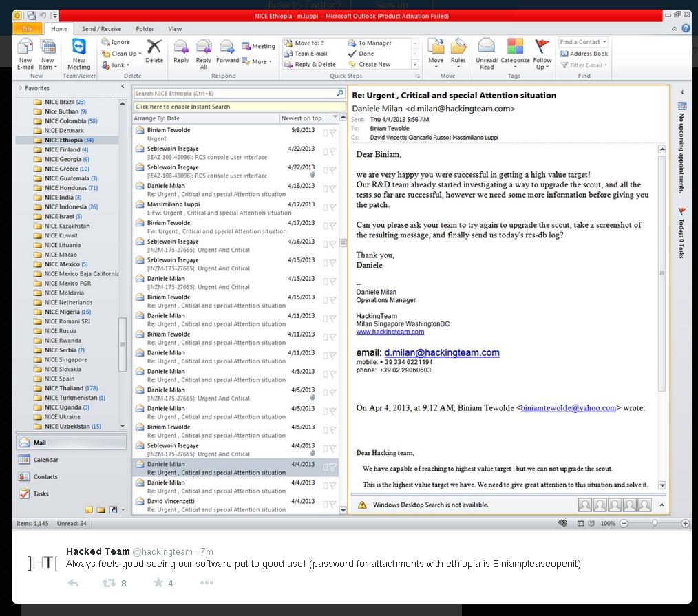Click Ignore conversation button
The width and height of the screenshot is (698, 616).
pos(116,42)
